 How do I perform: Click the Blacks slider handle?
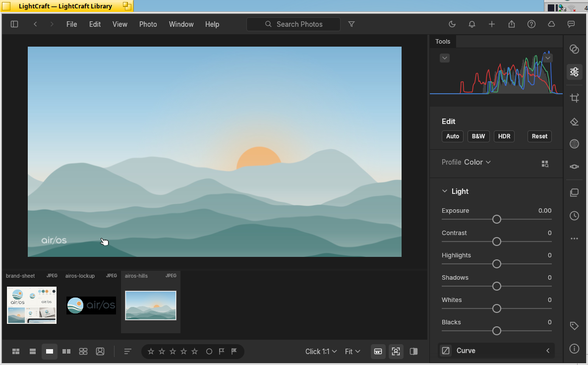point(496,330)
